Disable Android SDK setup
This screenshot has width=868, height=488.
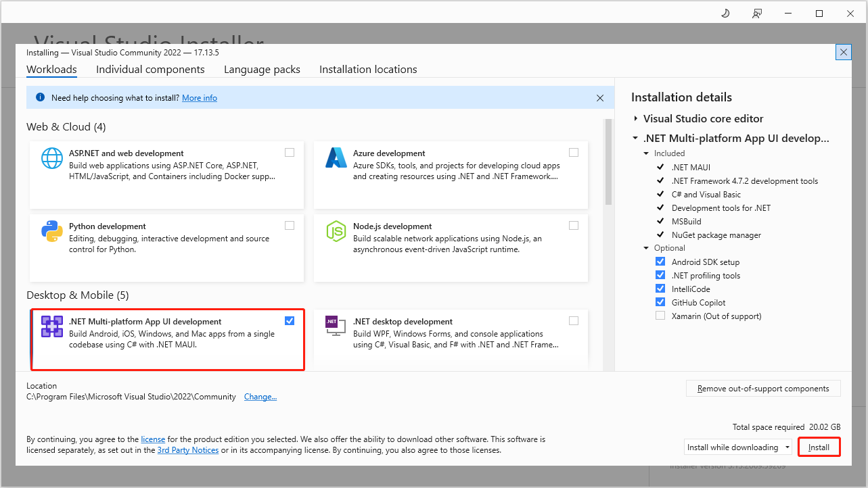point(660,262)
